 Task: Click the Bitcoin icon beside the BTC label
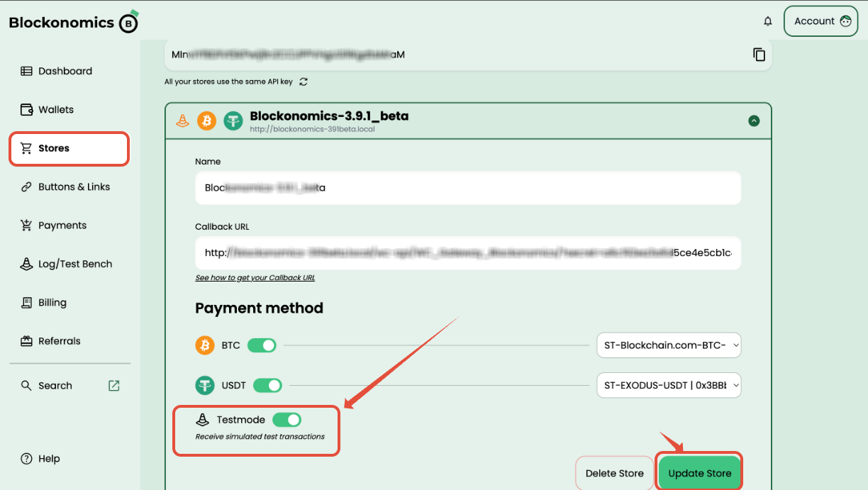[x=205, y=346]
